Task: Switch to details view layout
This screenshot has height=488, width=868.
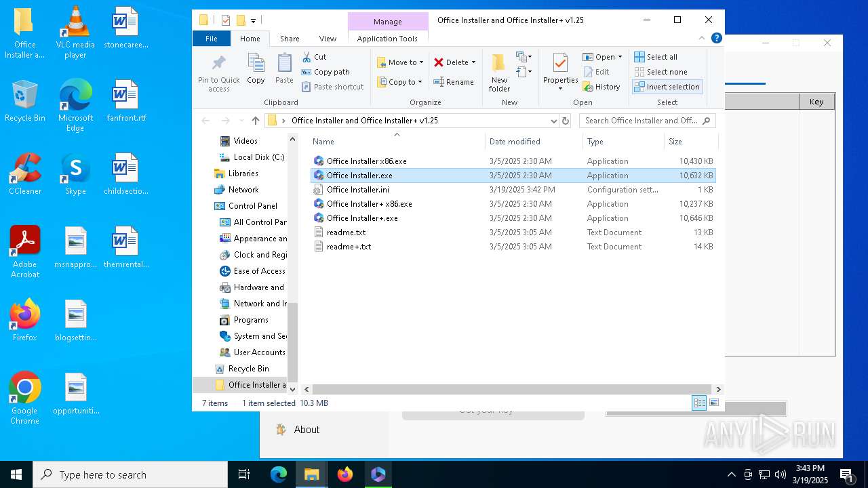Action: click(x=699, y=403)
